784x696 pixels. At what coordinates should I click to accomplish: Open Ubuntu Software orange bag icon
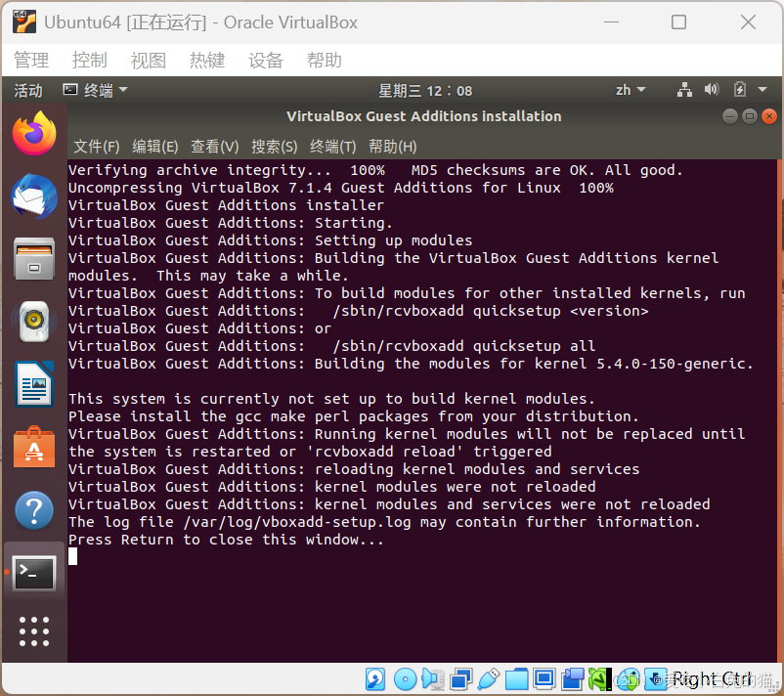pos(34,447)
